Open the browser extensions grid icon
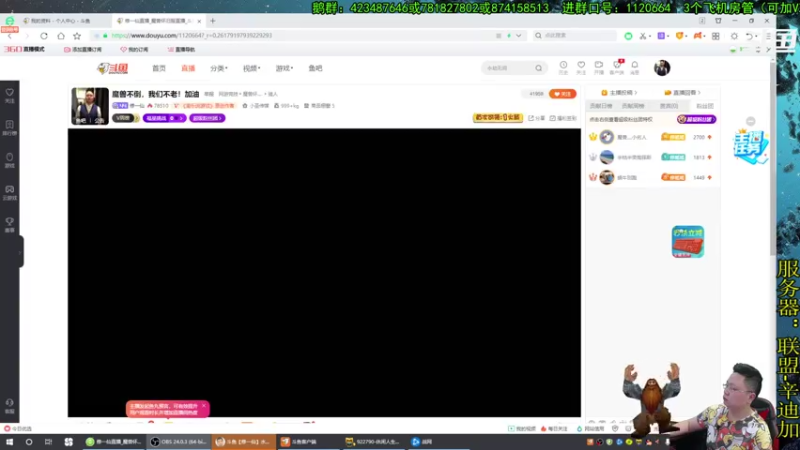Screen dimensions: 800x450 click(716, 36)
